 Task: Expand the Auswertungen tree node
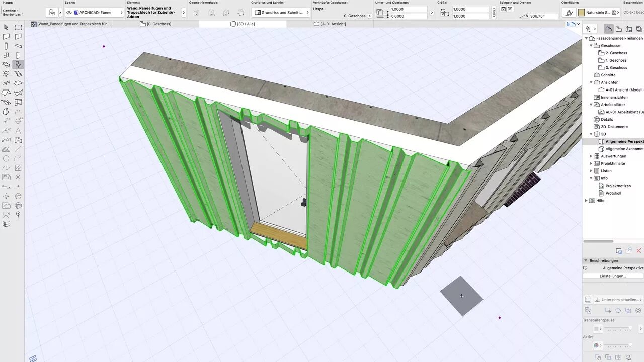591,156
